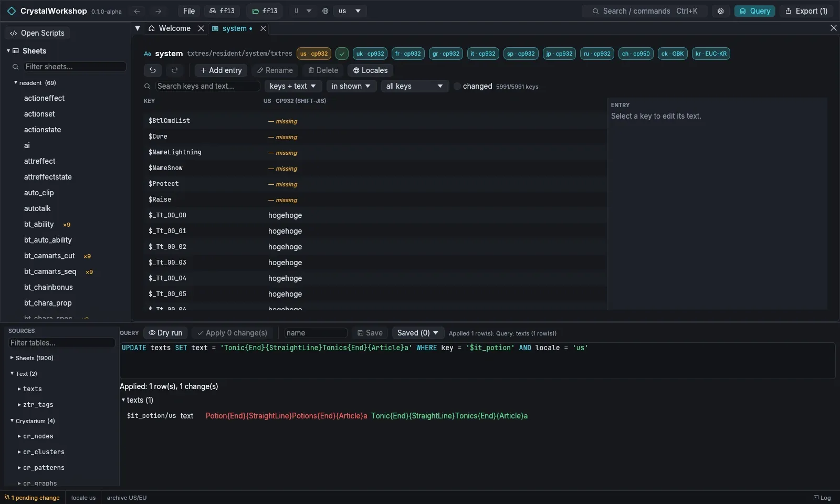Collapse the Crystarium (4) source group
Screen dimensions: 840x504
coord(12,421)
